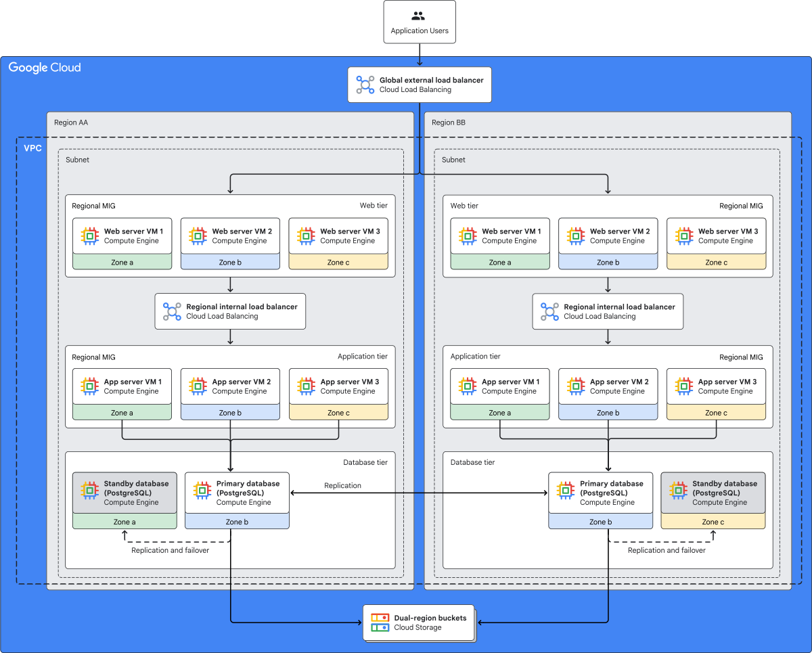The width and height of the screenshot is (812, 653).
Task: Click Region AA Regional internal load balancer icon
Action: (172, 311)
